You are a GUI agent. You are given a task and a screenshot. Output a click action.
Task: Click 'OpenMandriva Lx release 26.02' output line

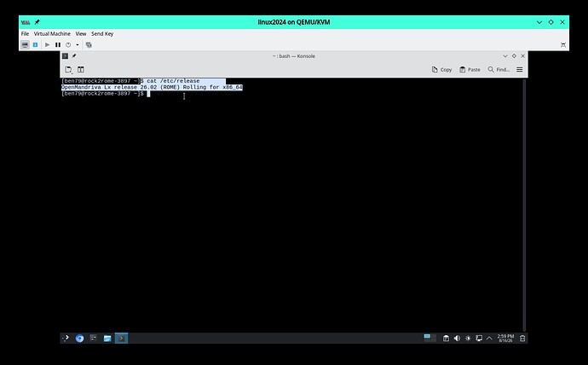click(152, 87)
